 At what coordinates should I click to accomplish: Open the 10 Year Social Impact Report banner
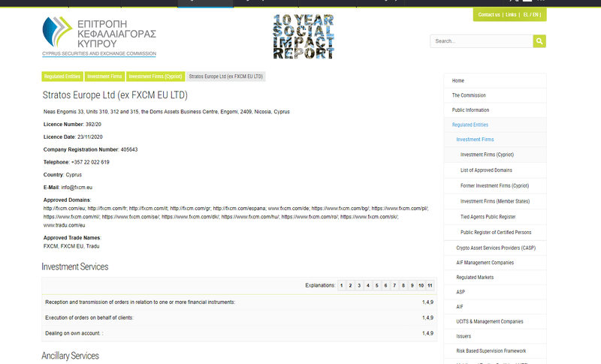coord(303,37)
